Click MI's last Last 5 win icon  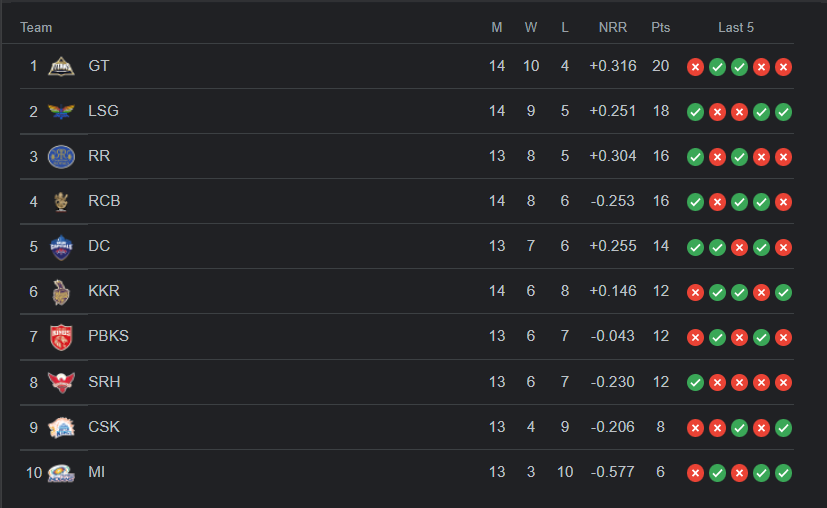tap(783, 473)
